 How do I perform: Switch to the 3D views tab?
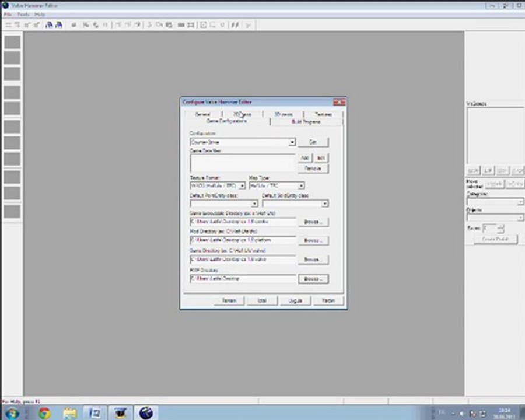(283, 114)
